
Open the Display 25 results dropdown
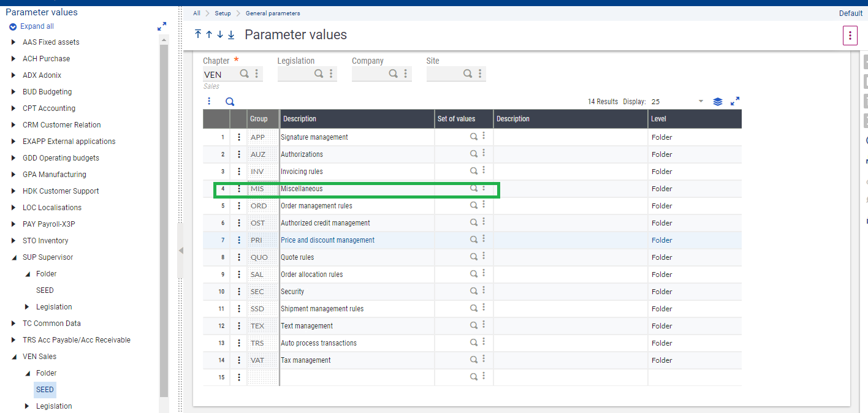point(699,101)
